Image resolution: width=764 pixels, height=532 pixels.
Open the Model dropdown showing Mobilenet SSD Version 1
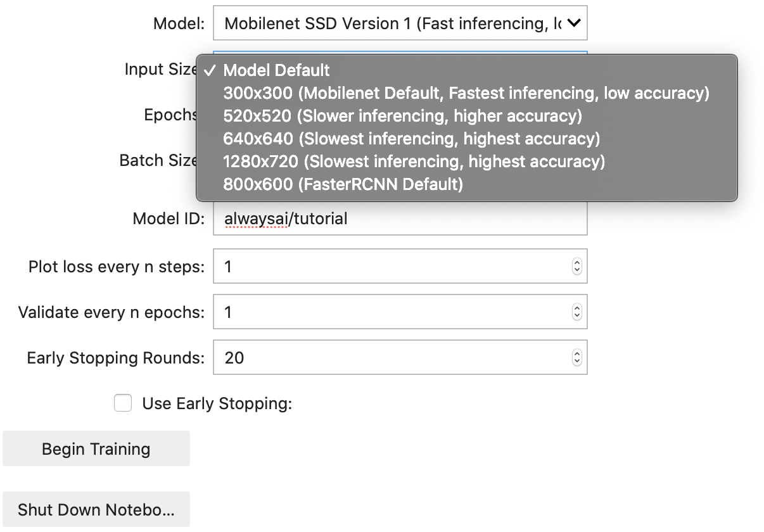pos(400,23)
